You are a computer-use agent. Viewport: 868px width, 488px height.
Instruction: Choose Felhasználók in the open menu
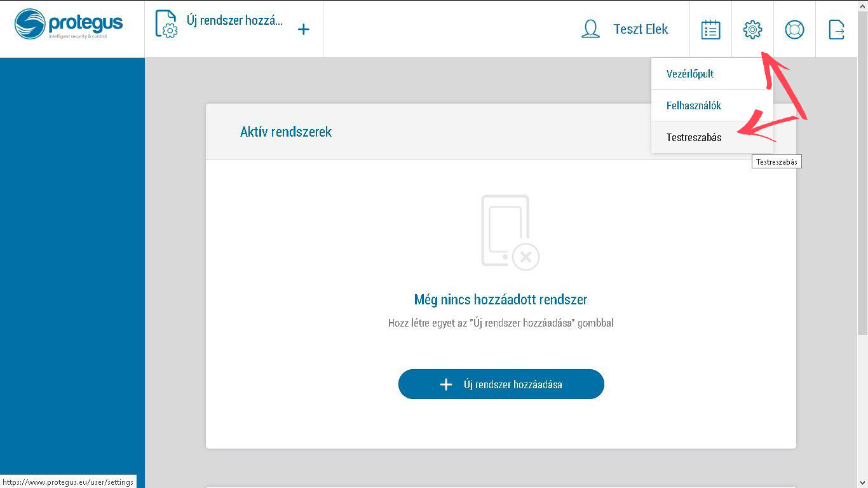694,105
